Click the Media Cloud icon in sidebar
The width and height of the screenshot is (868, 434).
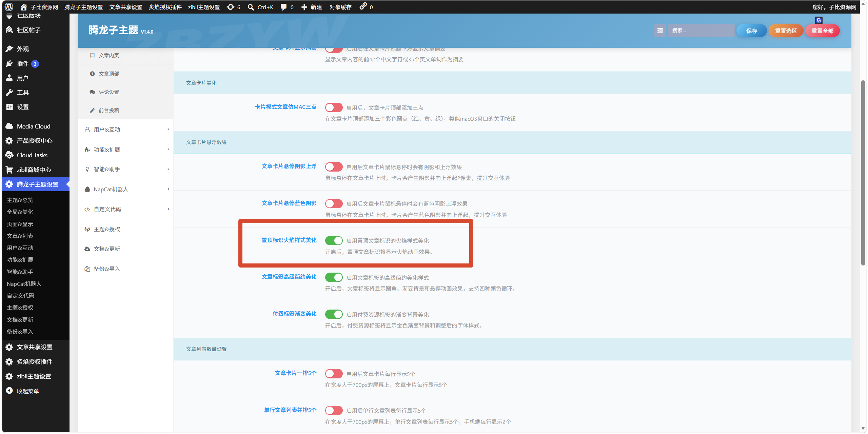9,126
